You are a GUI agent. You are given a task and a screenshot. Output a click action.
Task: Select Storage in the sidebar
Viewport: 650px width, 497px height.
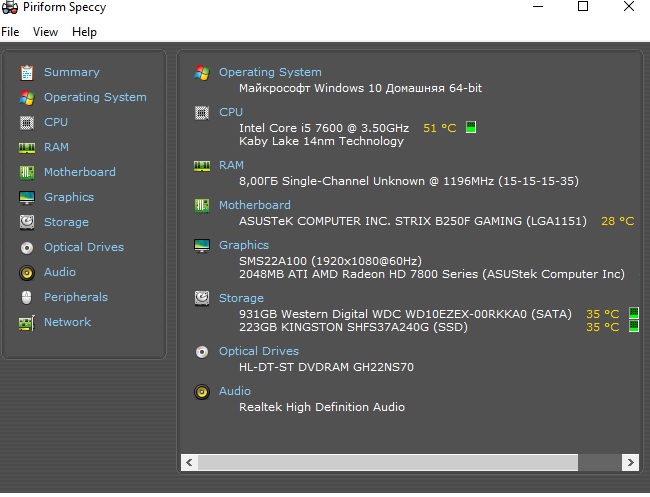[66, 222]
